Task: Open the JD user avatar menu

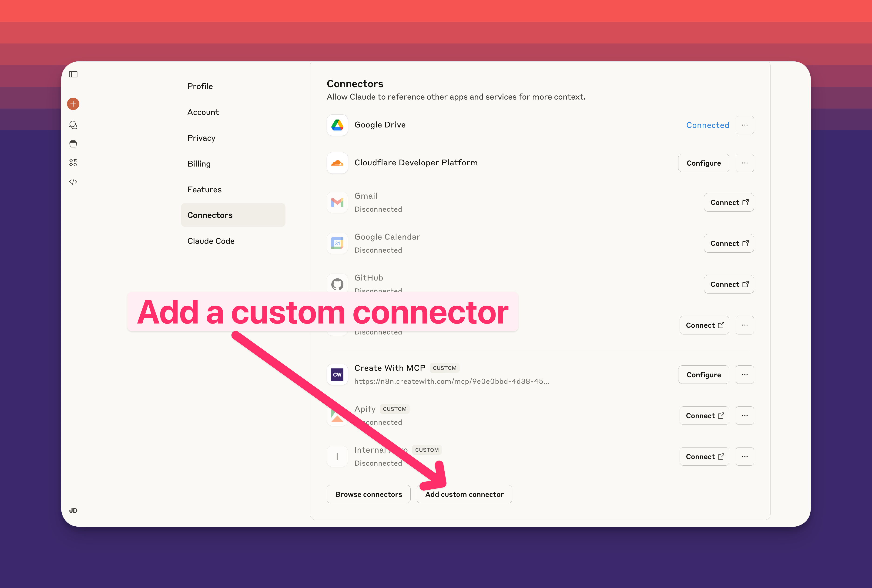Action: click(73, 510)
